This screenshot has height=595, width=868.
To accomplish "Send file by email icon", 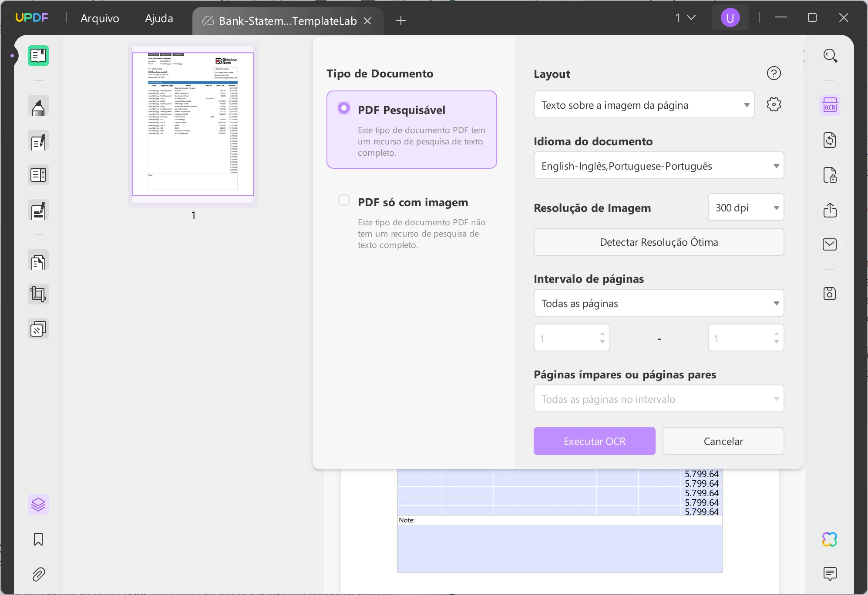I will click(x=830, y=244).
